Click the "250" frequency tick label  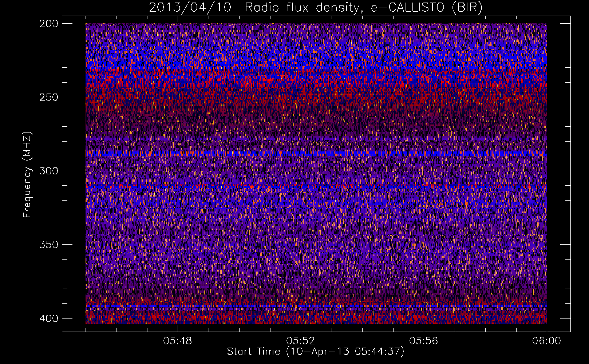(x=48, y=97)
